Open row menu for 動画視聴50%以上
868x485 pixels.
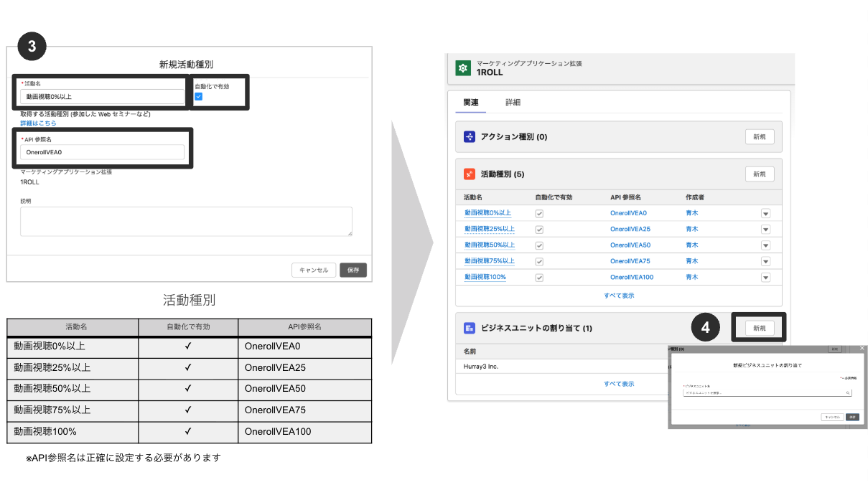pos(765,245)
